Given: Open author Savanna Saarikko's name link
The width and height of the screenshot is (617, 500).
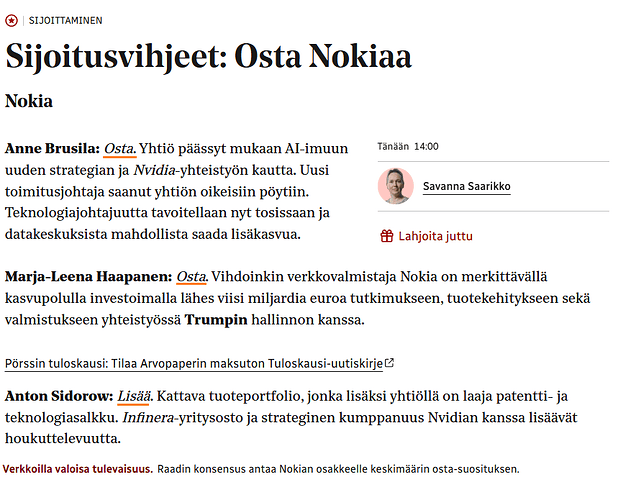Looking at the screenshot, I should pos(466,186).
